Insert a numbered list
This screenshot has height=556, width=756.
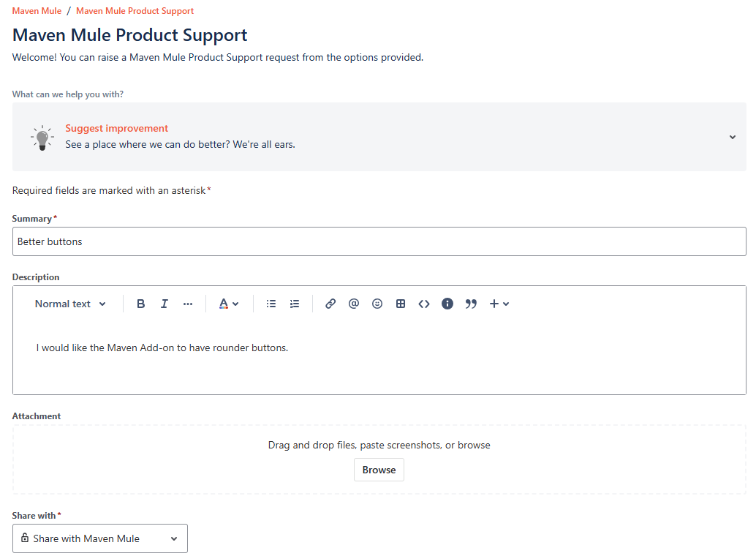click(x=295, y=304)
